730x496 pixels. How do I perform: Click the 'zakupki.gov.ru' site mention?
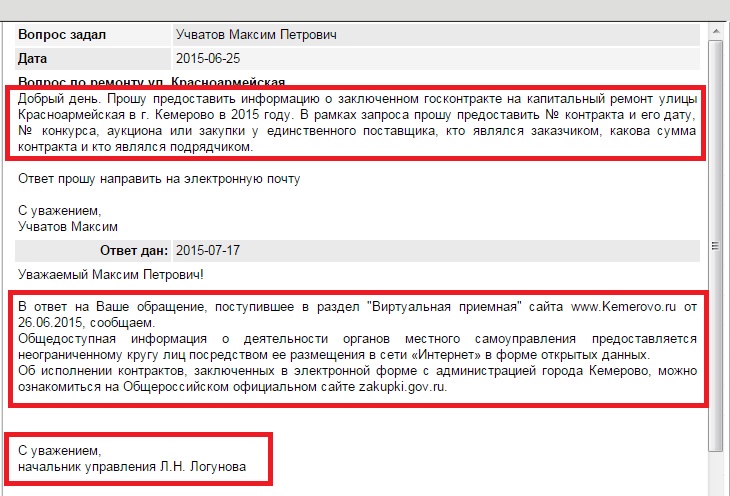pos(403,387)
